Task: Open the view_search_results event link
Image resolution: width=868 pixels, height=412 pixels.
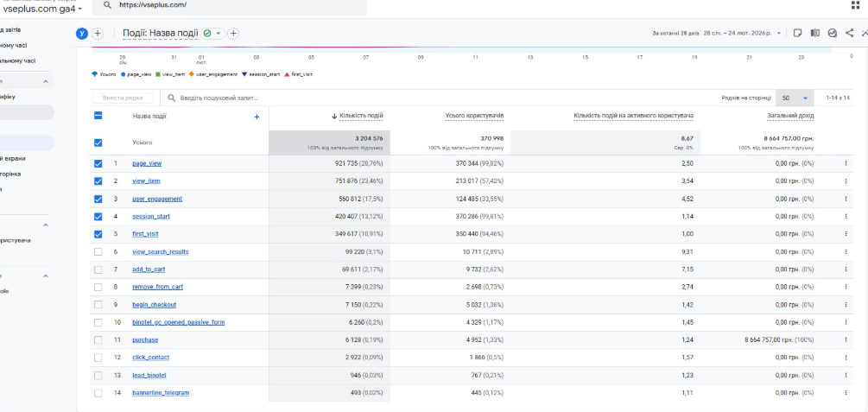Action: point(161,252)
